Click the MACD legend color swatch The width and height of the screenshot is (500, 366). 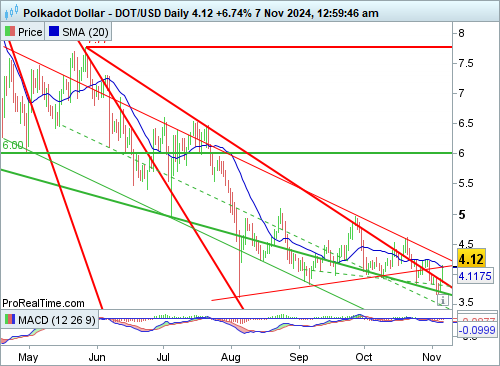coord(10,319)
